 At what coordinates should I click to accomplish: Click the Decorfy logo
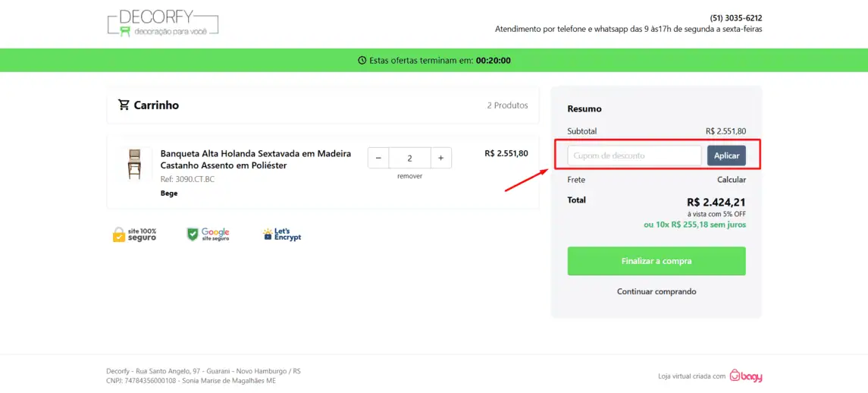coord(163,24)
